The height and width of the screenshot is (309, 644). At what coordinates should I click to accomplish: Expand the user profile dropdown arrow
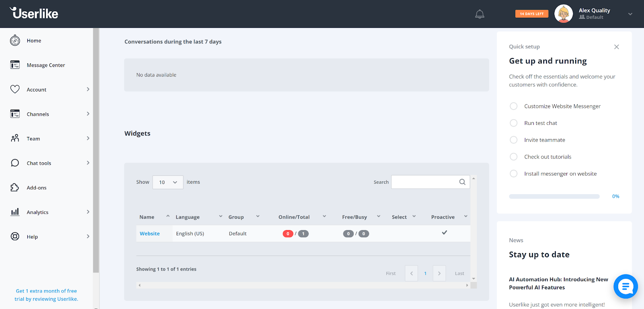tap(630, 14)
